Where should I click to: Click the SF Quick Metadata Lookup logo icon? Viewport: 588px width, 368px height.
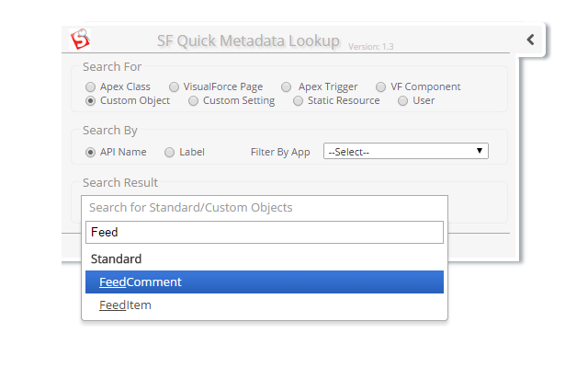pyautogui.click(x=81, y=40)
